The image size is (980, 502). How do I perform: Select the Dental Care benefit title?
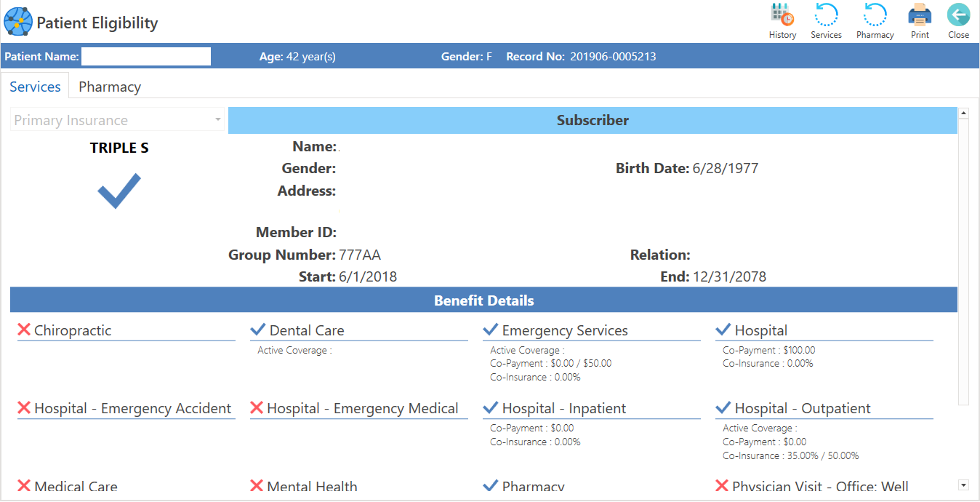point(307,330)
